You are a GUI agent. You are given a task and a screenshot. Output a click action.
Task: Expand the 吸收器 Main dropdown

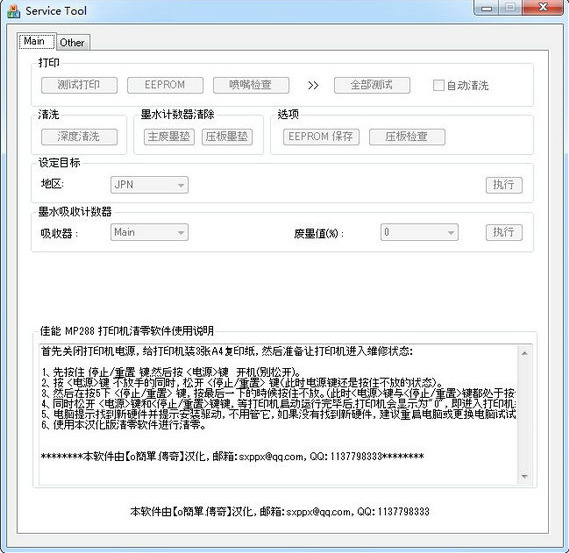point(149,232)
